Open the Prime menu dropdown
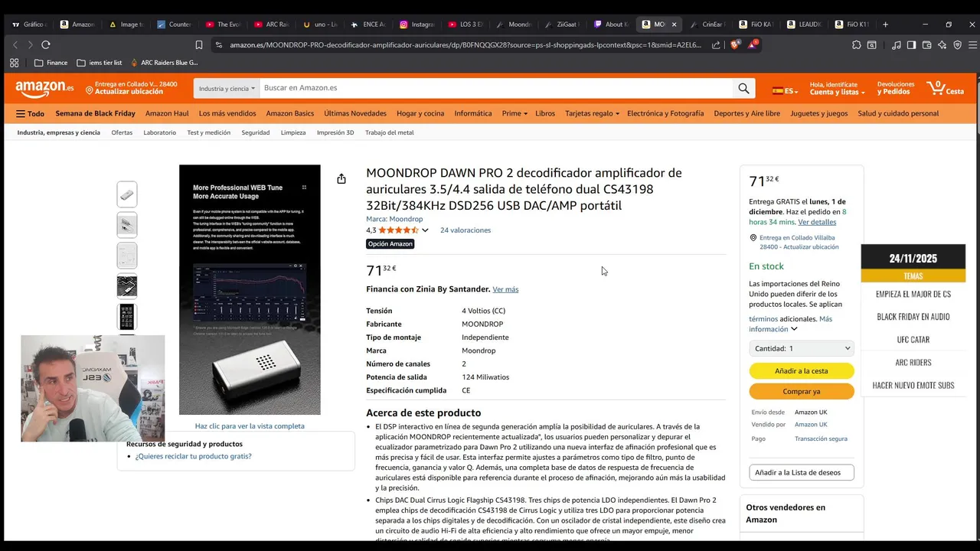Screen dimensions: 980x551 (x=514, y=113)
